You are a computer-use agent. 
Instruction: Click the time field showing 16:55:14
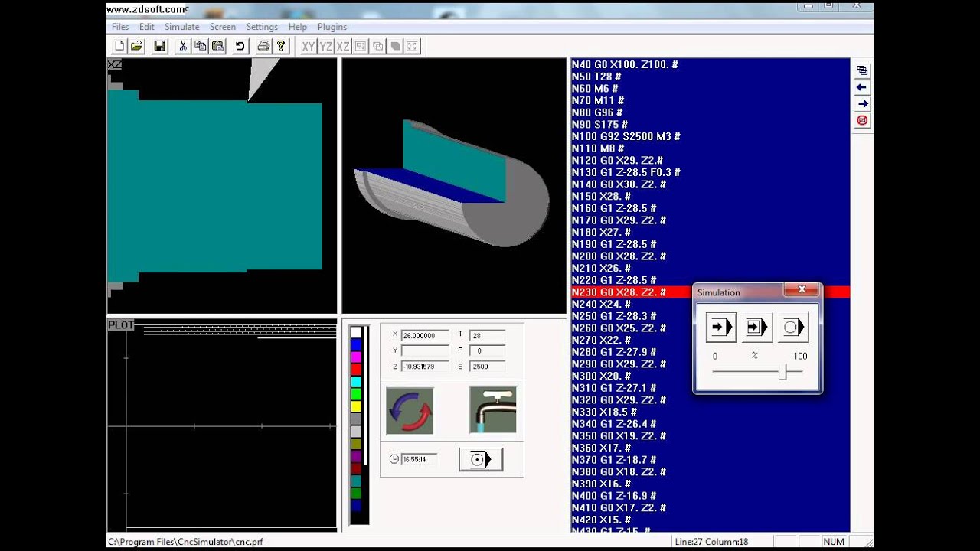pos(419,459)
